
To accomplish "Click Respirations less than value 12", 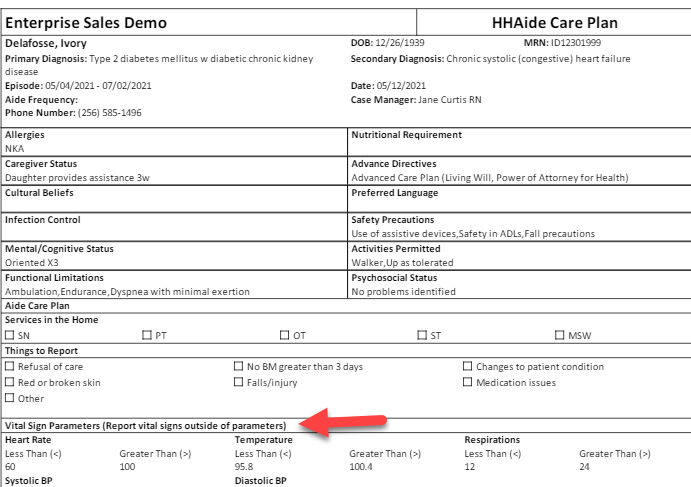I will pyautogui.click(x=470, y=467).
